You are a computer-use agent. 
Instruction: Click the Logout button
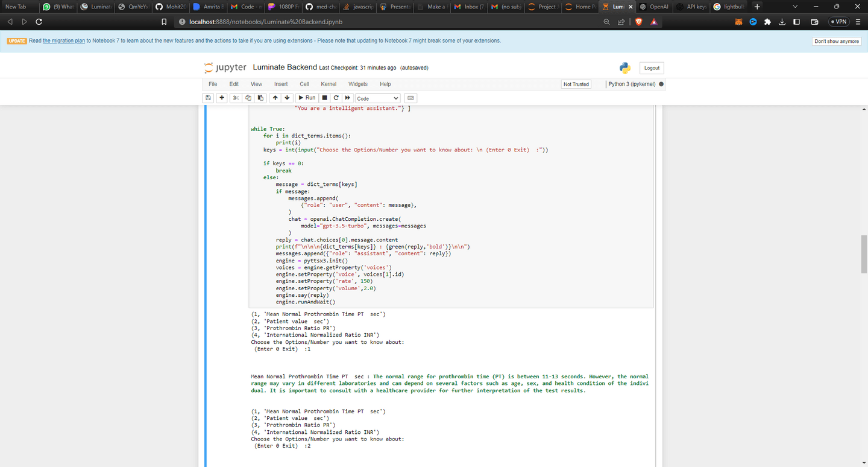[652, 68]
